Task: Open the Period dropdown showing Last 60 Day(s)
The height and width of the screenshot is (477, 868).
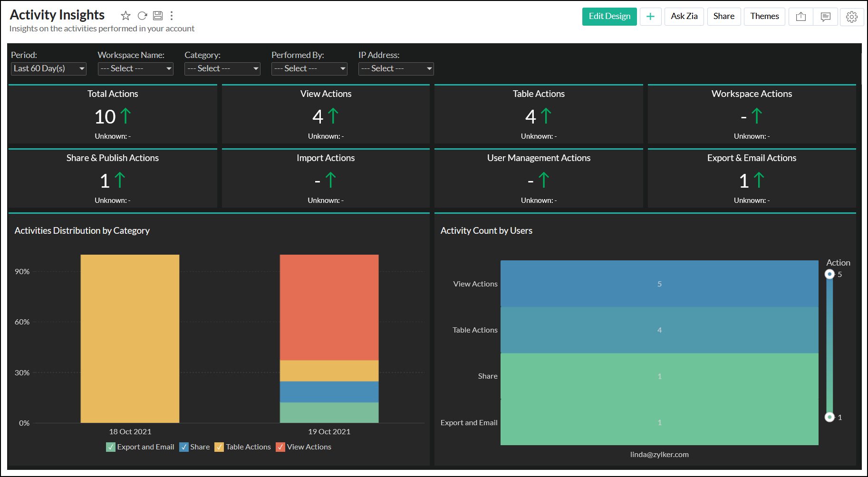Action: [48, 69]
